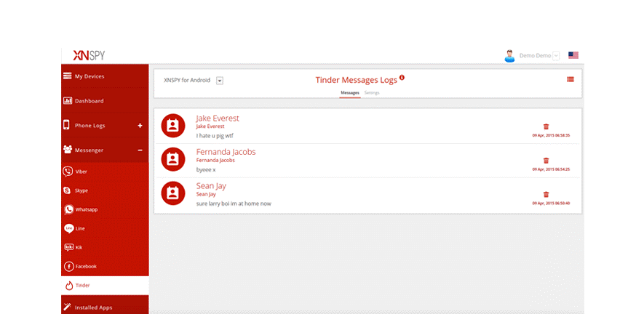
Task: Click Fernanda Jacobs contact avatar
Action: tap(173, 159)
